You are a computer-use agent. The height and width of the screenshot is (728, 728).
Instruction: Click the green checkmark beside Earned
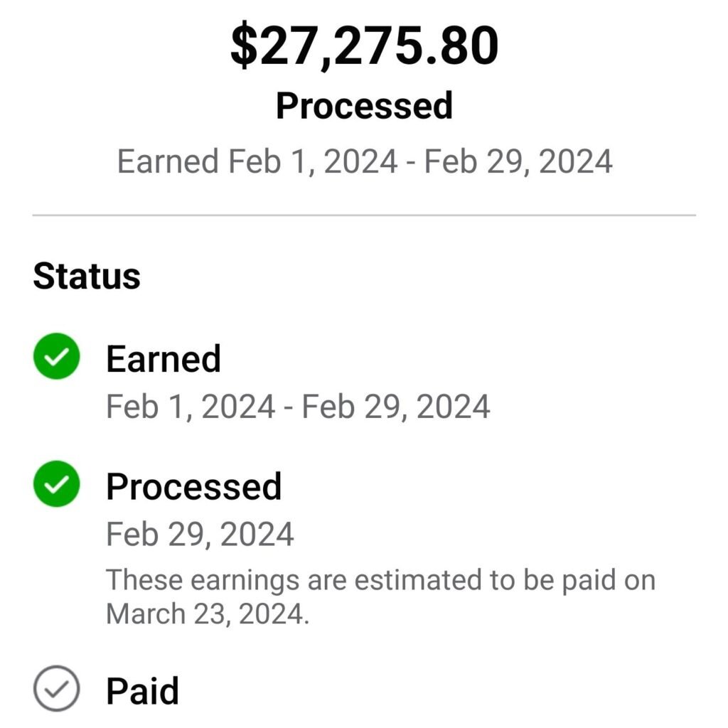pos(55,357)
